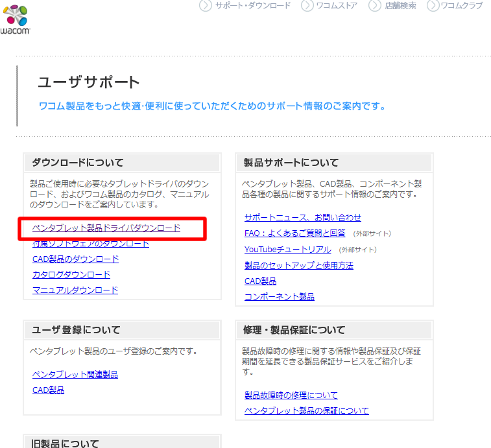This screenshot has height=448, width=491.
Task: Open CAD製品のダウンロード link
Action: click(75, 259)
